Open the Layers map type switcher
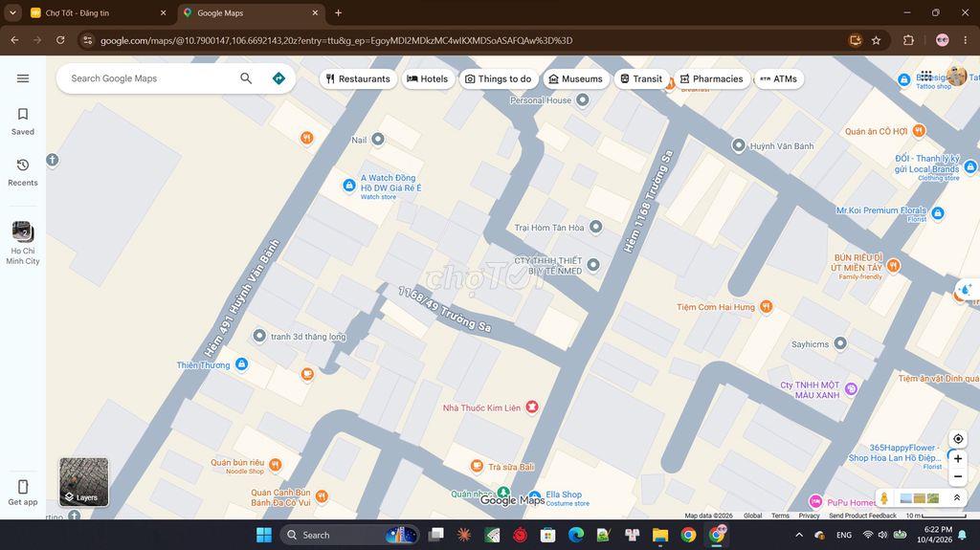 tap(84, 482)
